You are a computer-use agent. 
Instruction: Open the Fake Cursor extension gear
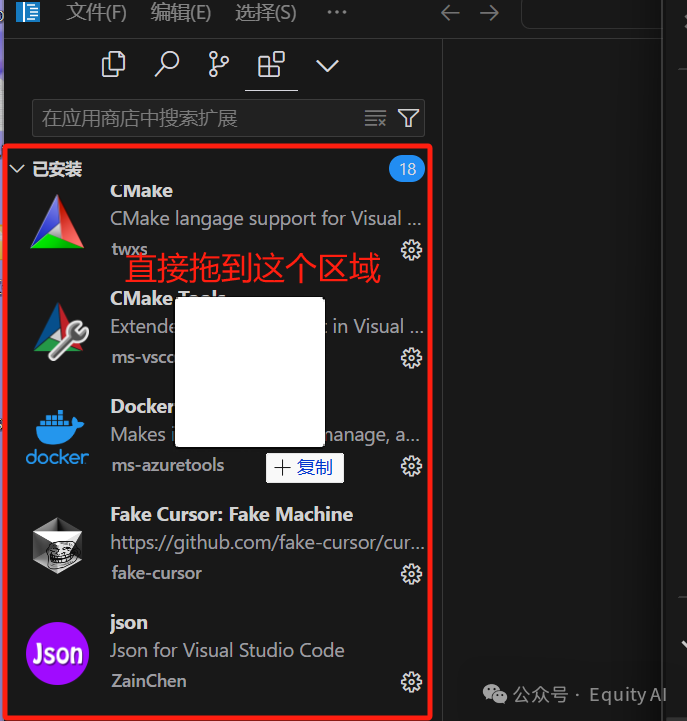pyautogui.click(x=411, y=574)
